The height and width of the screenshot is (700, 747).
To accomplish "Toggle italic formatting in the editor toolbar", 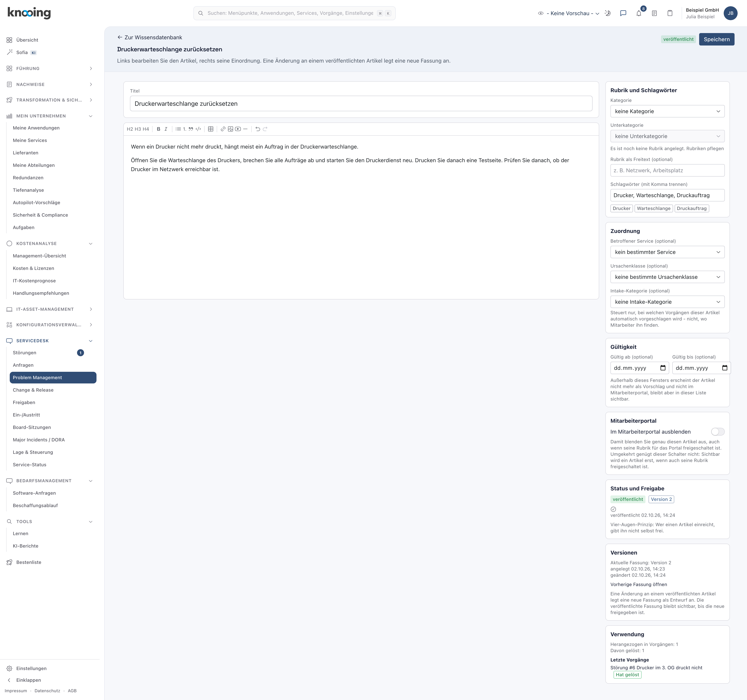I will click(166, 129).
